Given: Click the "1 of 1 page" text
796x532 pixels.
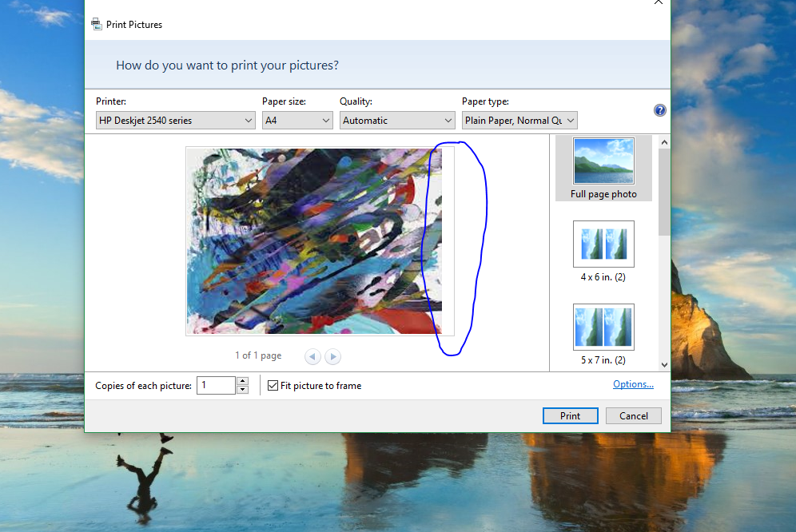Looking at the screenshot, I should coord(258,355).
